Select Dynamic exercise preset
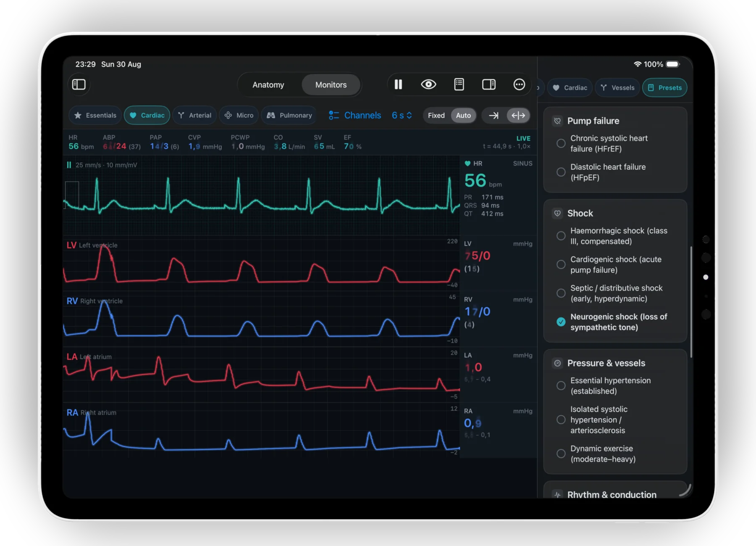756x546 pixels. (x=615, y=454)
